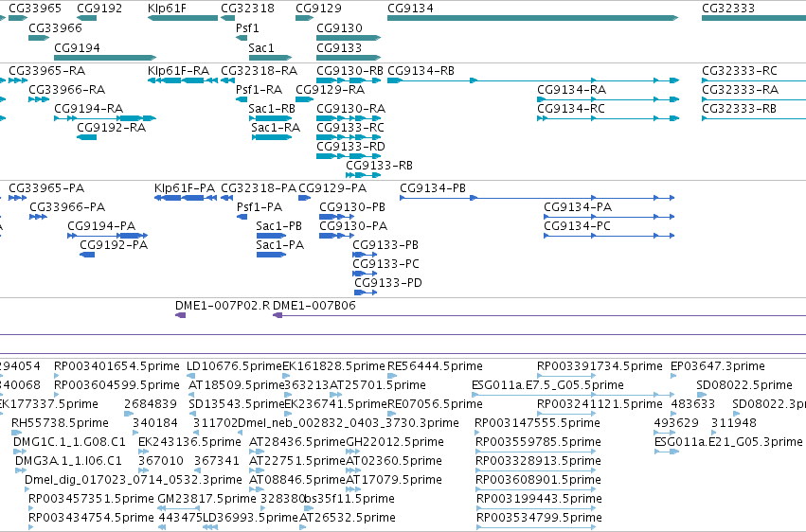This screenshot has height=532, width=806.
Task: Select the ESG011a.E21_G05.3prime EST
Action: tap(667, 452)
